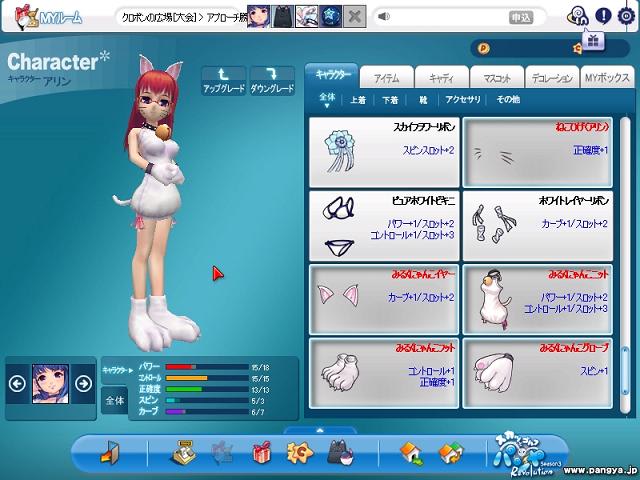This screenshot has width=640, height=480.
Task: Open the blue-haired character avatar in top bar
Action: pos(258,16)
